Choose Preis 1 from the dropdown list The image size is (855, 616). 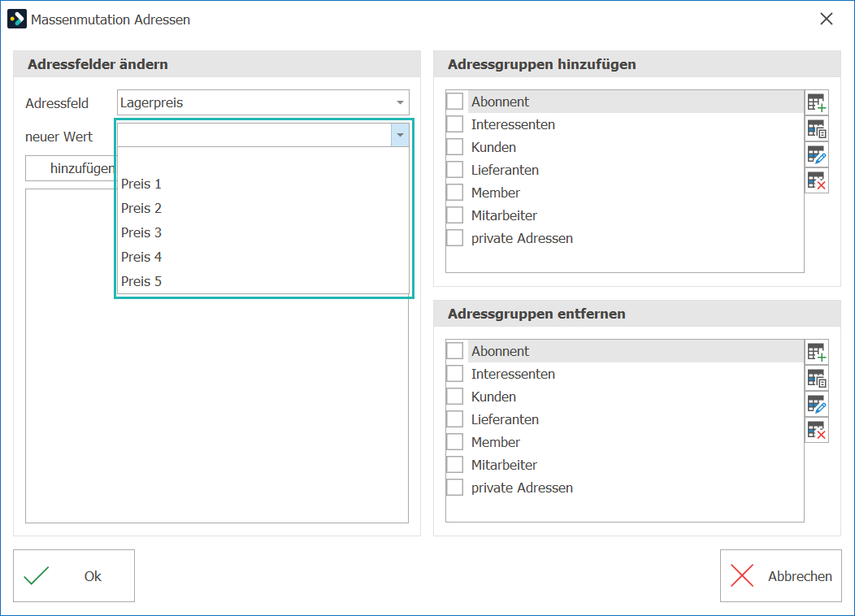pos(263,184)
